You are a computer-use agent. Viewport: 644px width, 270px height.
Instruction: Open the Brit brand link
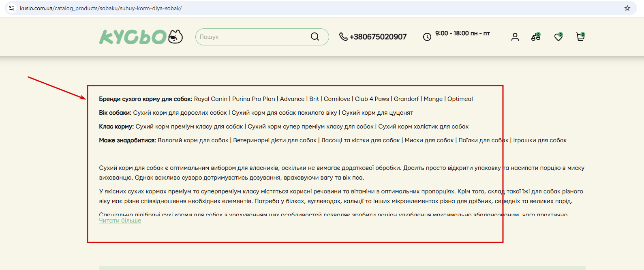tap(314, 99)
